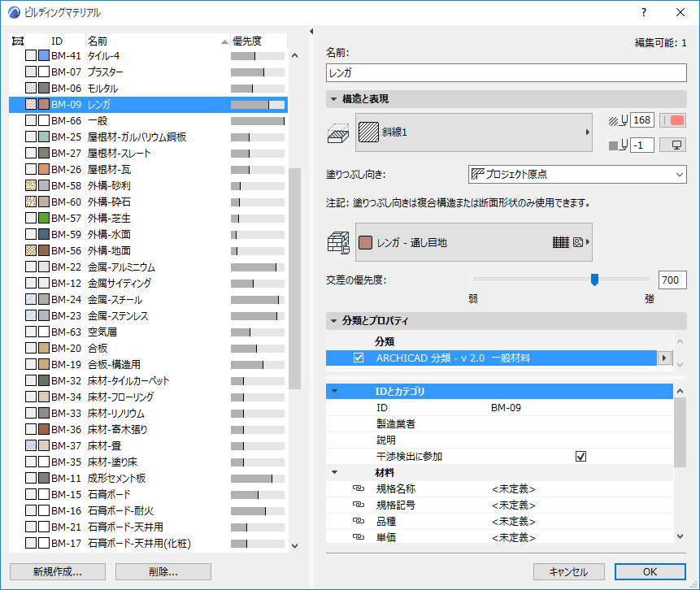This screenshot has width=700, height=590.
Task: Click the fill pattern icon of BM-06 モルタル
Action: (x=31, y=88)
